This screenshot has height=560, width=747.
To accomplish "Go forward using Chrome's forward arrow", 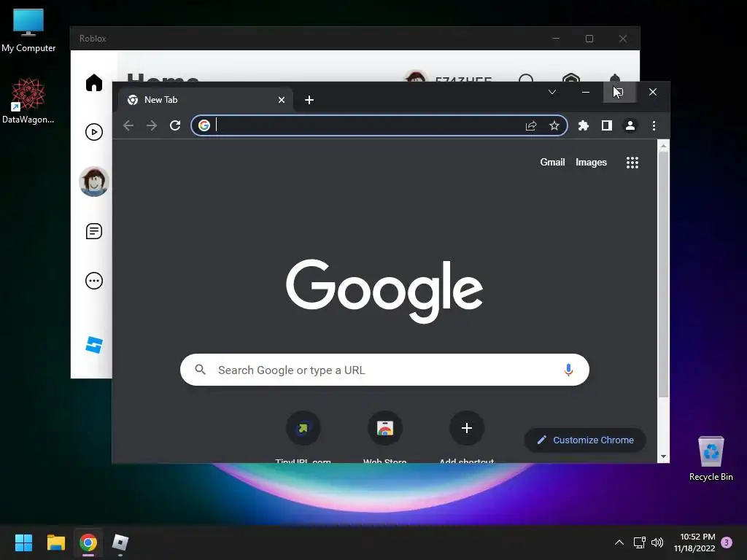I will [152, 125].
